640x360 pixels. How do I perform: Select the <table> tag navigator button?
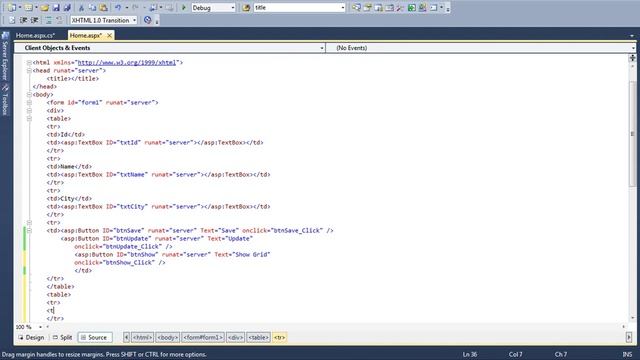(258, 338)
